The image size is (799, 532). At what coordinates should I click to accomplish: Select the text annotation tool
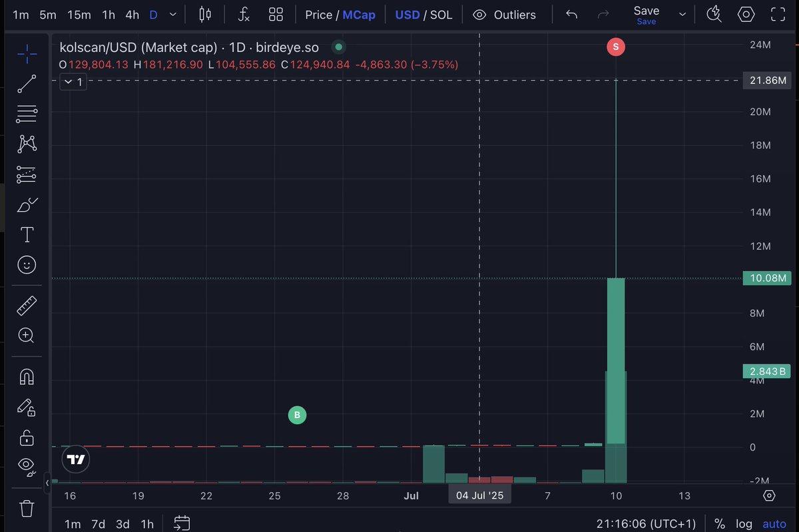point(27,234)
